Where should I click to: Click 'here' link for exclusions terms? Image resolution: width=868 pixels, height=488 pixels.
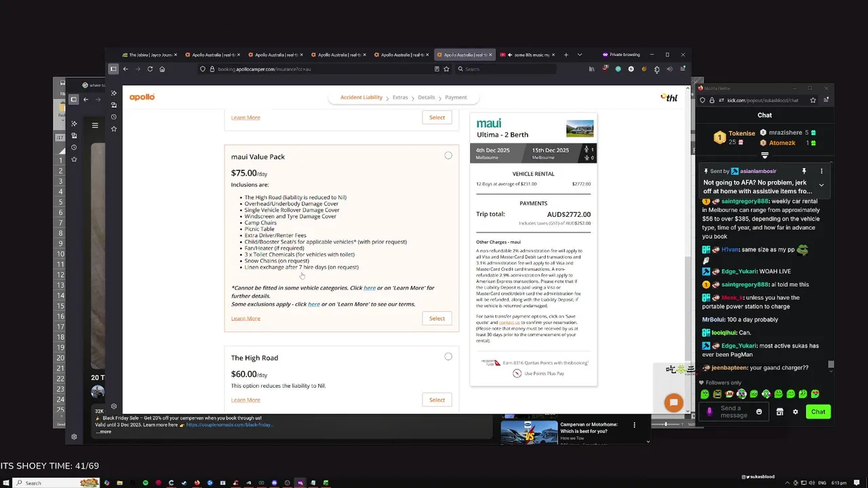click(314, 304)
